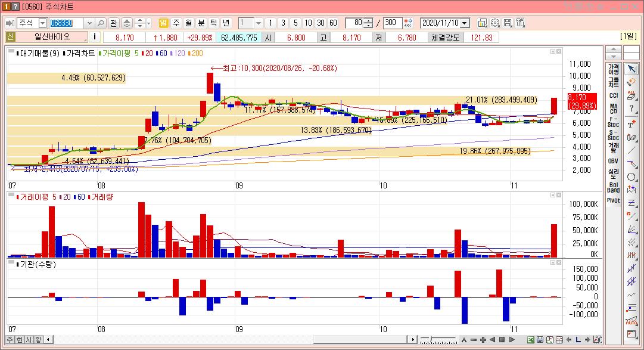Click the play forward arrow at bottom
Image resolution: width=644 pixels, height=350 pixels.
coord(512,340)
